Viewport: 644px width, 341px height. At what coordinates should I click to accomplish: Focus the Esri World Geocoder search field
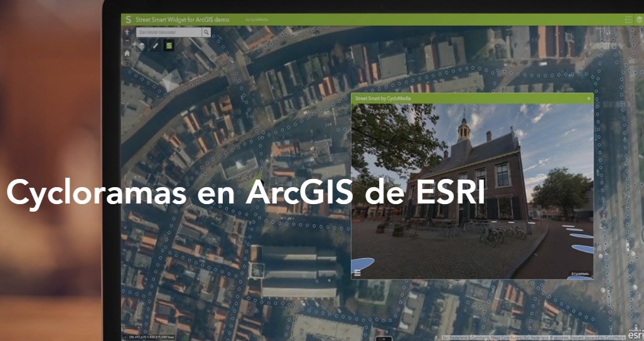click(169, 32)
